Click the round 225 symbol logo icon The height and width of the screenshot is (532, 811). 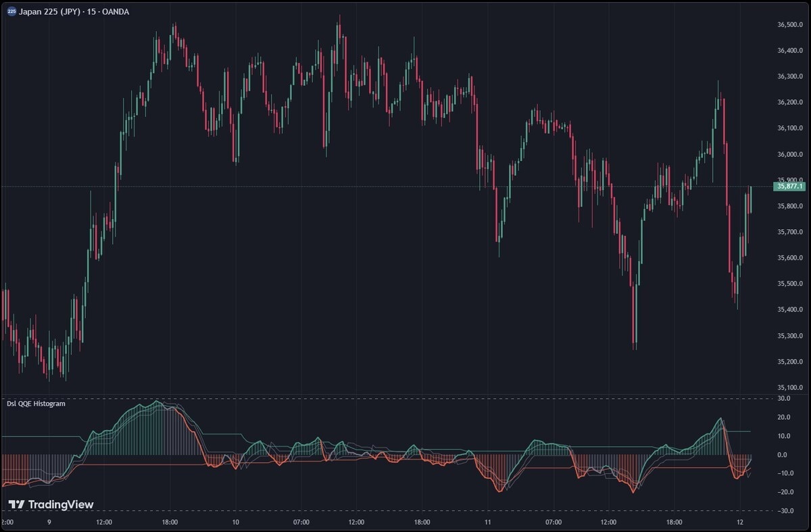(11, 11)
